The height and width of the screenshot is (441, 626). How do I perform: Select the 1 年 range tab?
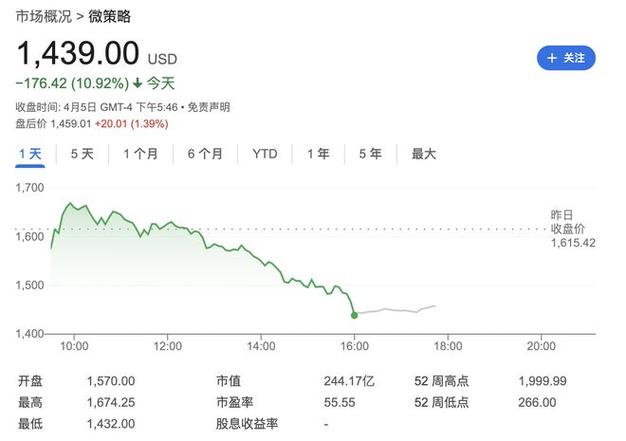pos(318,154)
